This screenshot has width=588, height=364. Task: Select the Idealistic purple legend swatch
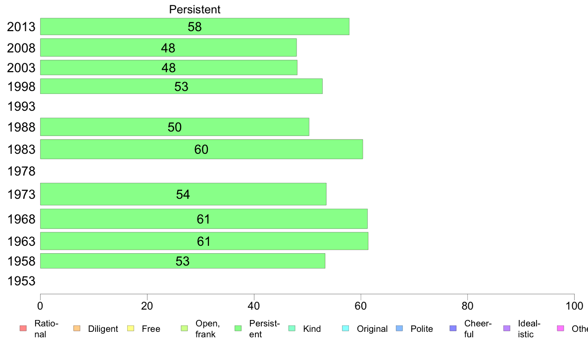point(507,328)
